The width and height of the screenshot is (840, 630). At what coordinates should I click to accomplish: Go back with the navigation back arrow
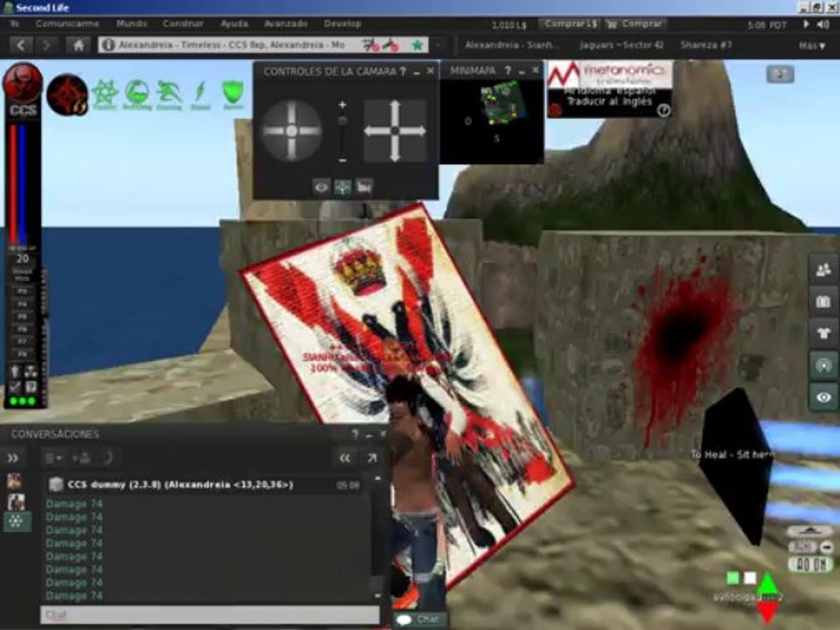click(21, 45)
